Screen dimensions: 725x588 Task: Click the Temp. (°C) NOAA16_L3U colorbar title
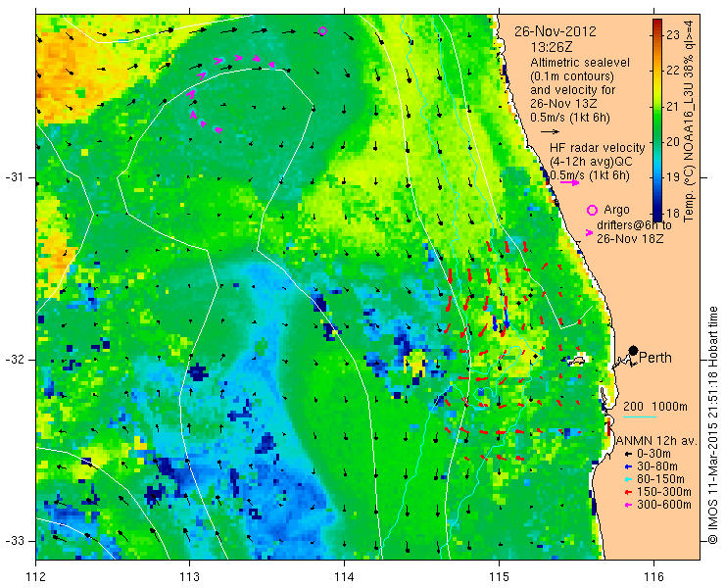click(x=688, y=121)
